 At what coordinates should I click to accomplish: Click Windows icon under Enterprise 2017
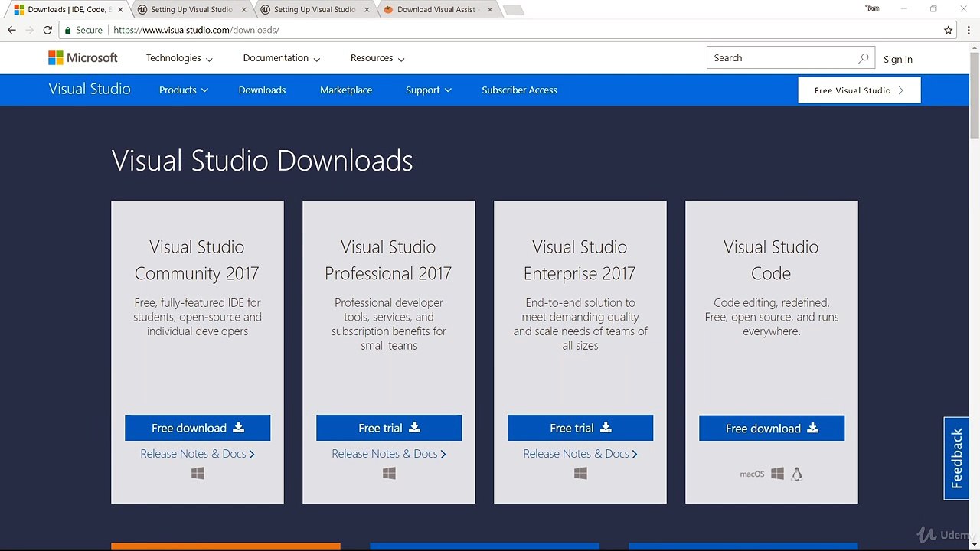click(x=580, y=474)
